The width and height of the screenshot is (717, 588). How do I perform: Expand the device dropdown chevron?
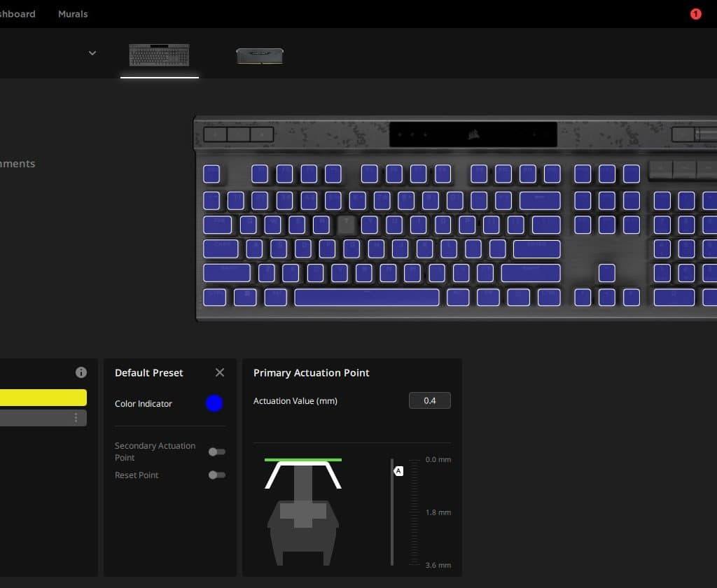92,53
